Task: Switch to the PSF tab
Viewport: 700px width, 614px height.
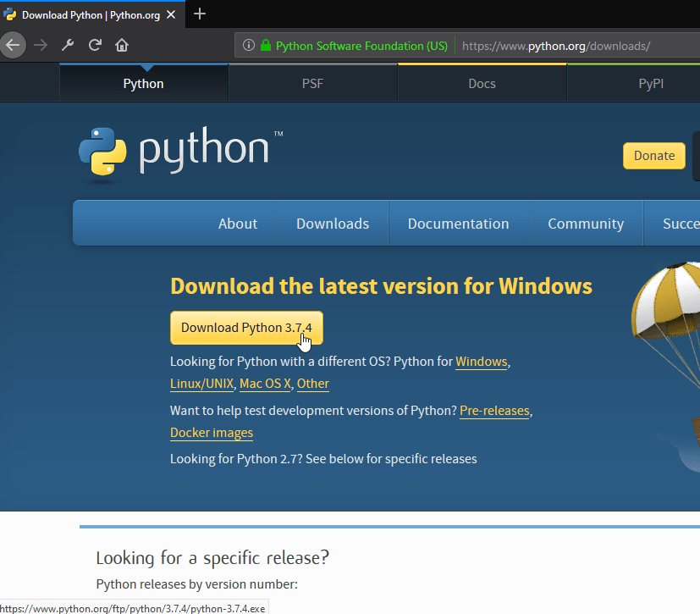Action: click(312, 83)
